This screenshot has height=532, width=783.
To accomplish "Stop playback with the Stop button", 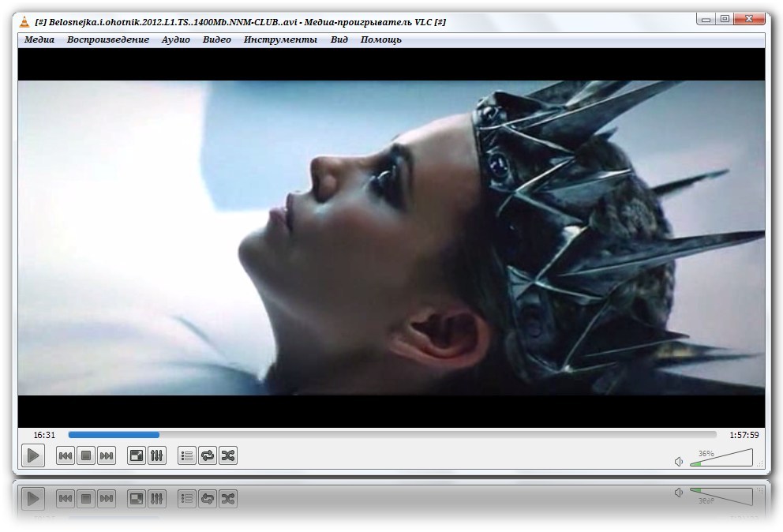I will (x=86, y=455).
